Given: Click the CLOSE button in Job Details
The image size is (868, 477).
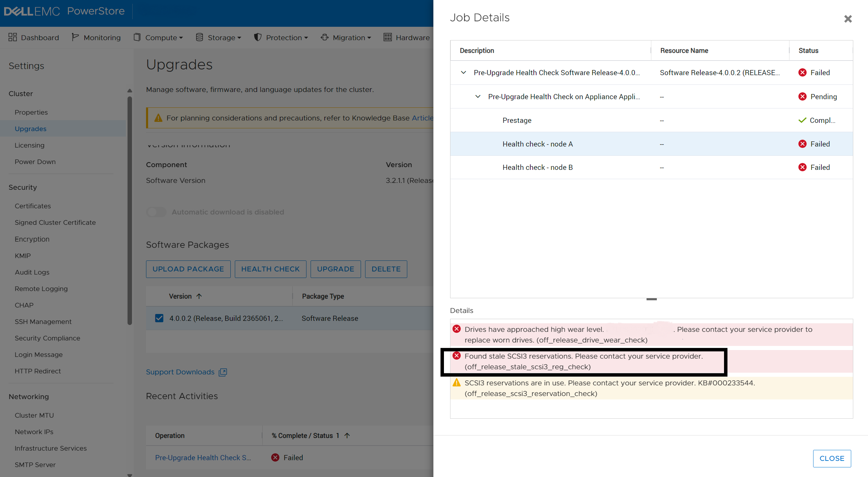Looking at the screenshot, I should 832,458.
